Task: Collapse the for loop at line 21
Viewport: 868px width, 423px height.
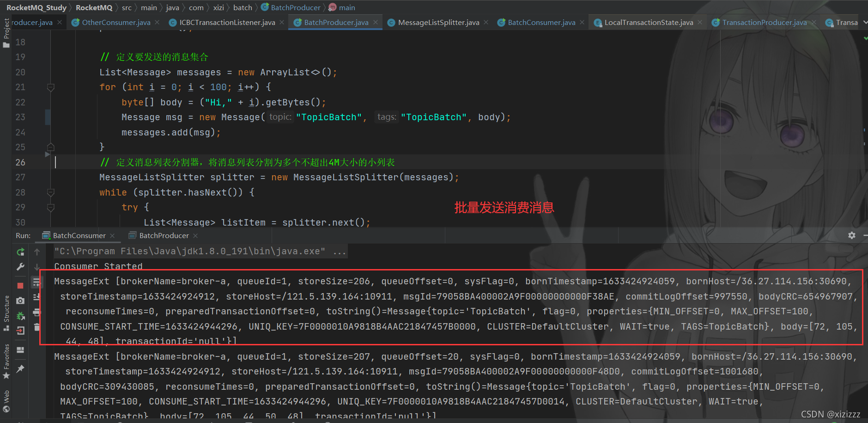Action: point(51,87)
